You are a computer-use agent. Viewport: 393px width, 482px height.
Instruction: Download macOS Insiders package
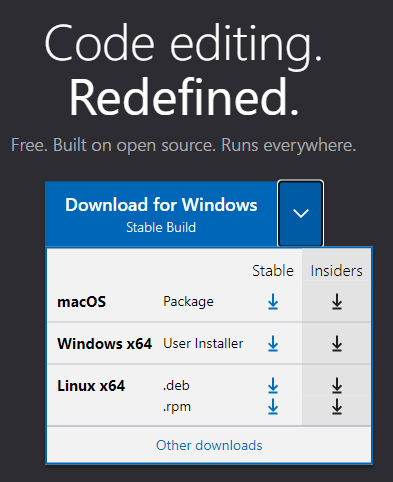point(337,302)
